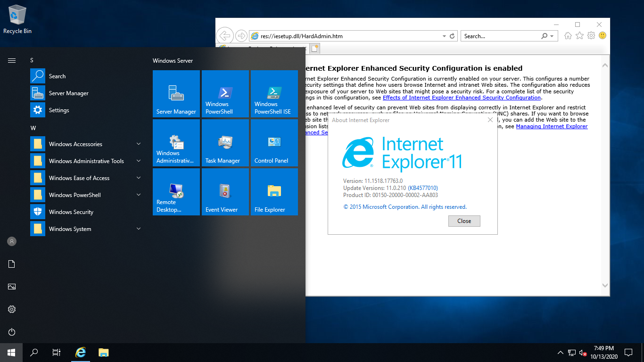Screen dimensions: 644x362
Task: Click the smiley feedback icon
Action: pos(602,35)
